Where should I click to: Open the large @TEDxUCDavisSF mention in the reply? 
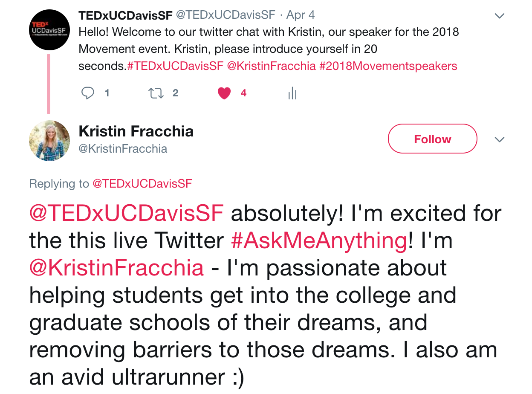127,214
